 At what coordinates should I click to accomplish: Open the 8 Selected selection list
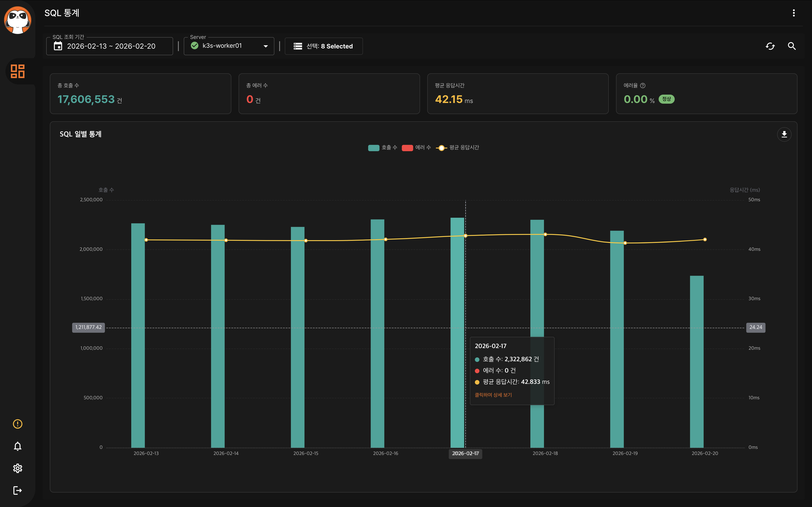(324, 46)
